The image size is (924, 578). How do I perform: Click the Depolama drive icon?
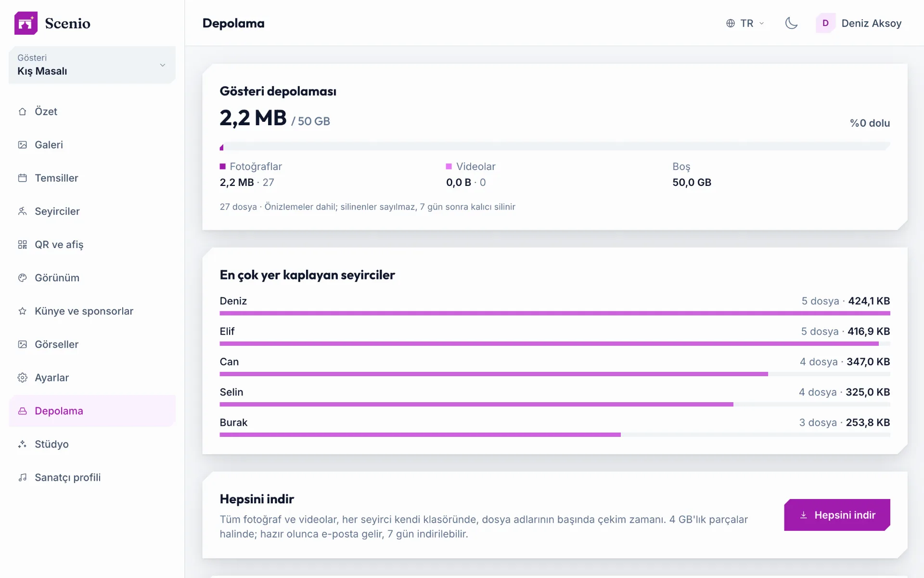tap(23, 411)
